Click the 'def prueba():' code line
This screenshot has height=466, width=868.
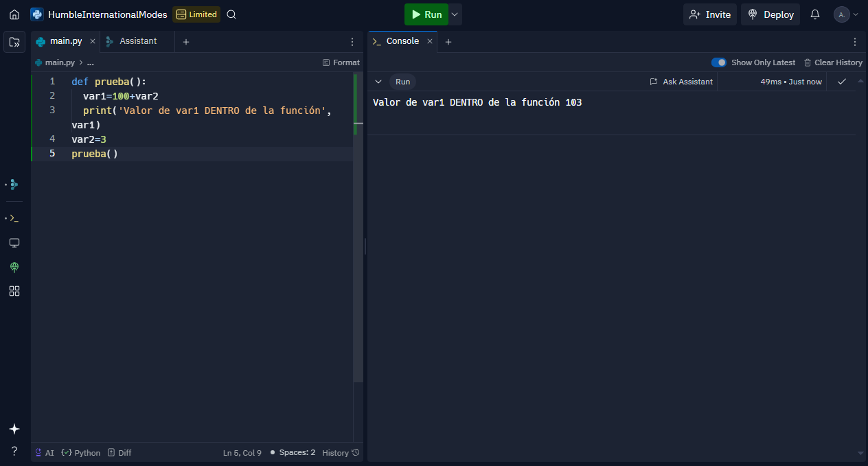(x=108, y=81)
